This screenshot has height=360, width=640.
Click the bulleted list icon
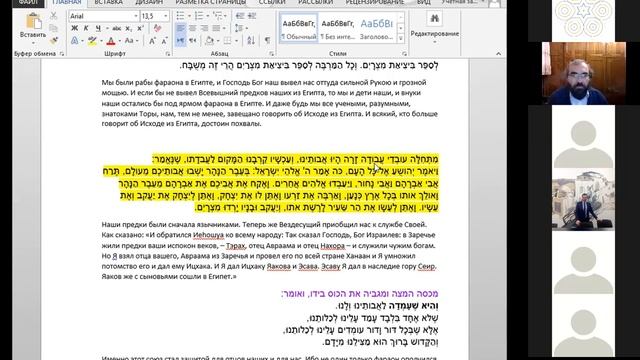point(180,16)
